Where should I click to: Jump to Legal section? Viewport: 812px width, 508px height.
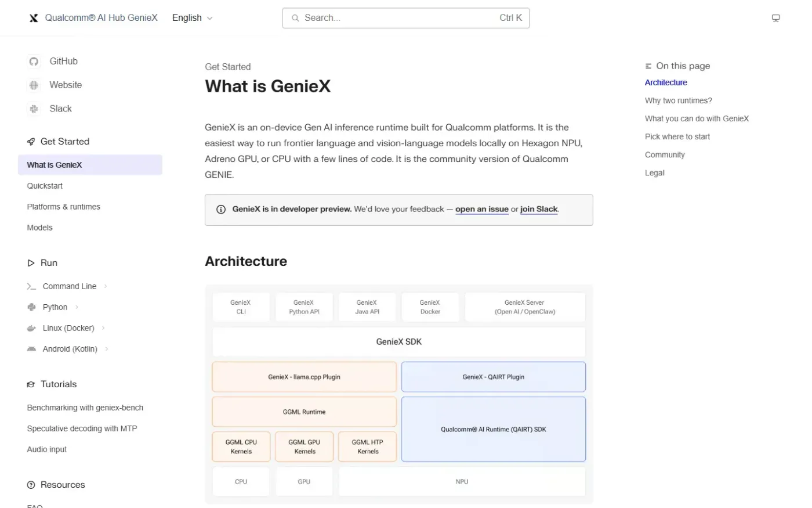[655, 172]
